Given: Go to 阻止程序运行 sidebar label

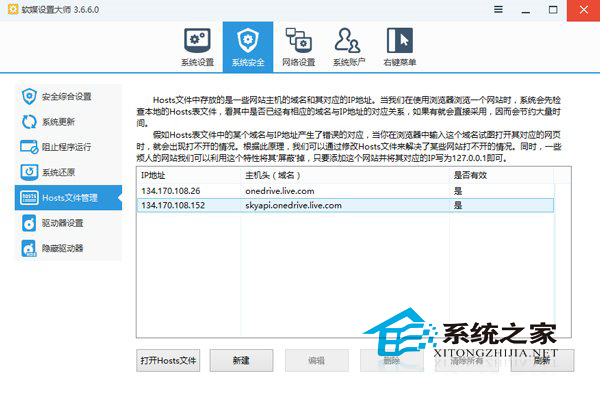Looking at the screenshot, I should coord(67,147).
